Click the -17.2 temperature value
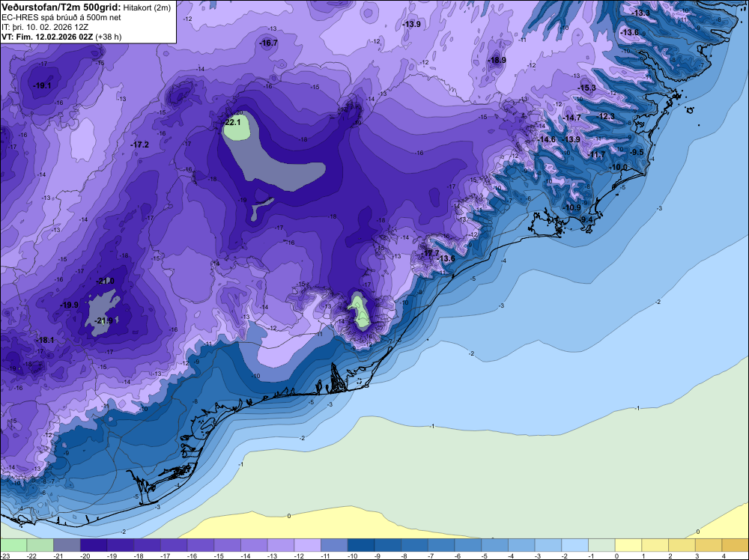This screenshot has width=749, height=560. 140,144
